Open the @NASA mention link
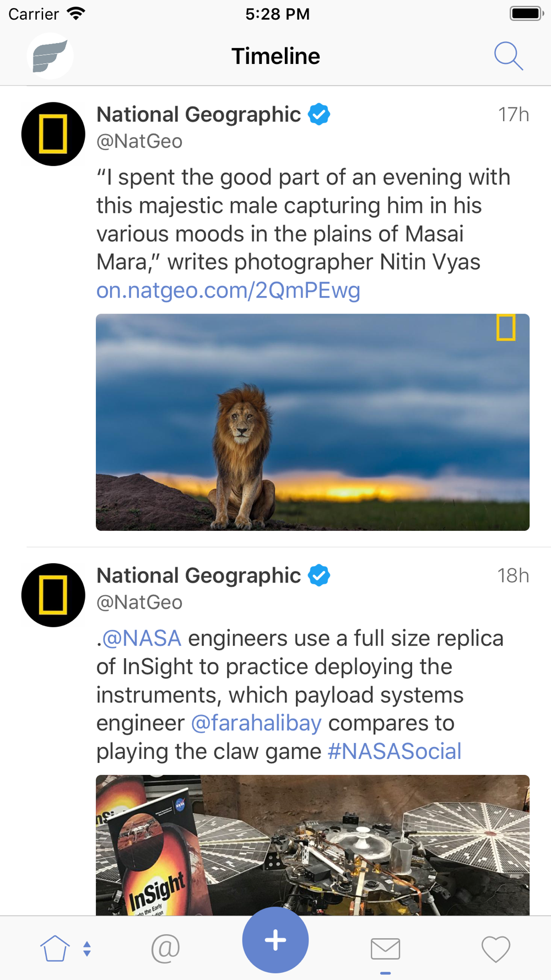The width and height of the screenshot is (551, 980). [x=142, y=638]
